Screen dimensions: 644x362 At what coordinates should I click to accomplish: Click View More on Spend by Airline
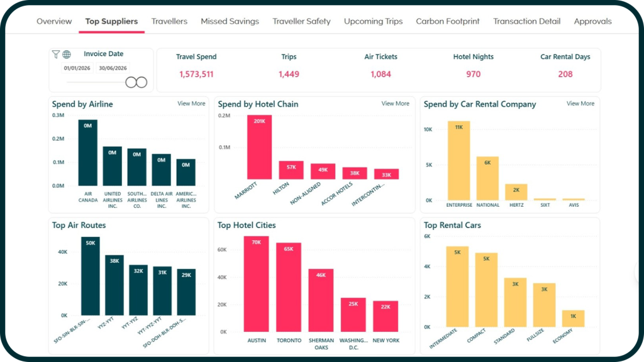click(191, 104)
